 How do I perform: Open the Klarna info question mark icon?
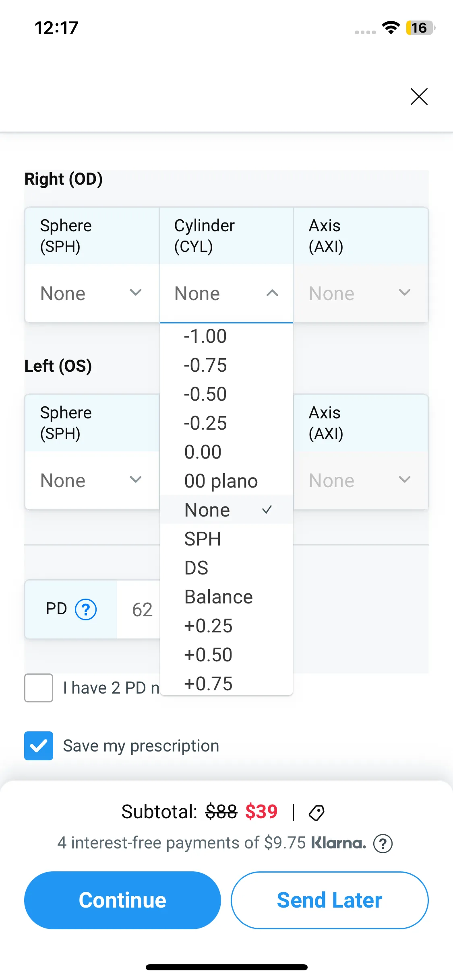[x=383, y=843]
